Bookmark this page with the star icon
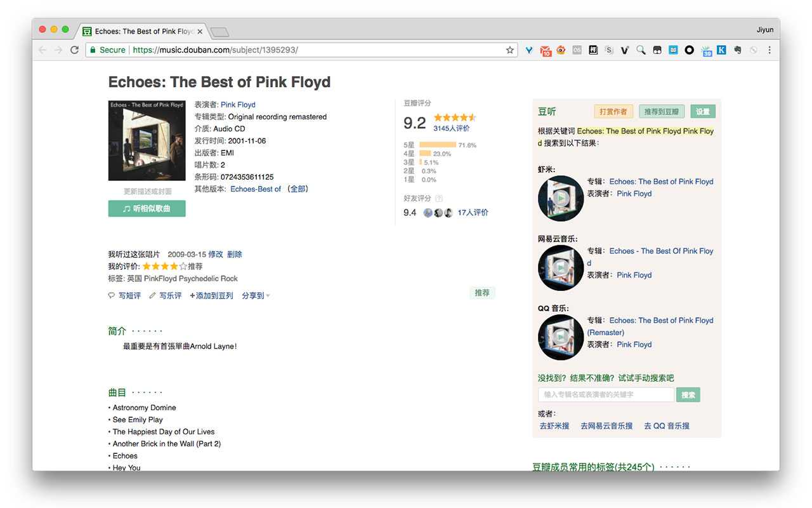The image size is (812, 508). pyautogui.click(x=509, y=50)
